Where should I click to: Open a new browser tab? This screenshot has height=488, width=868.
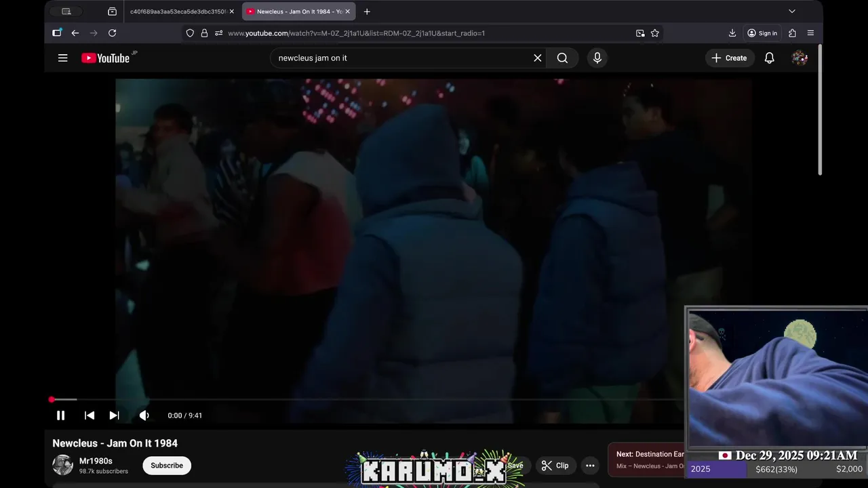pos(367,12)
